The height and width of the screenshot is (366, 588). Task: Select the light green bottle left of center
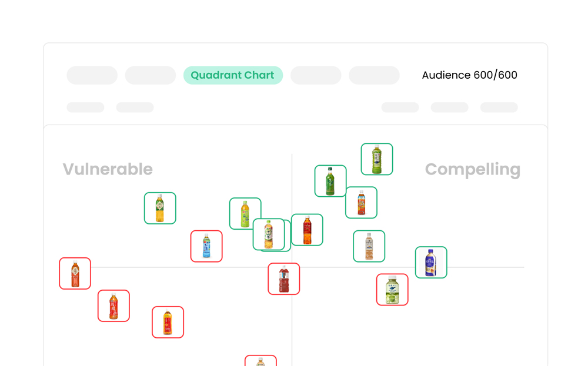click(245, 213)
